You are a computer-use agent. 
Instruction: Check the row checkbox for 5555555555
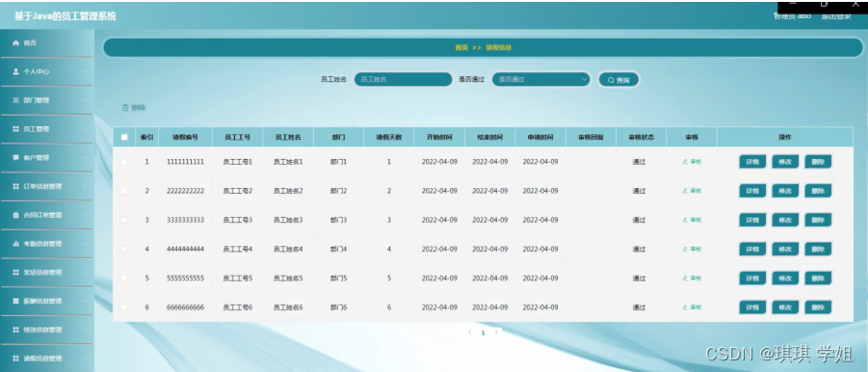point(124,279)
